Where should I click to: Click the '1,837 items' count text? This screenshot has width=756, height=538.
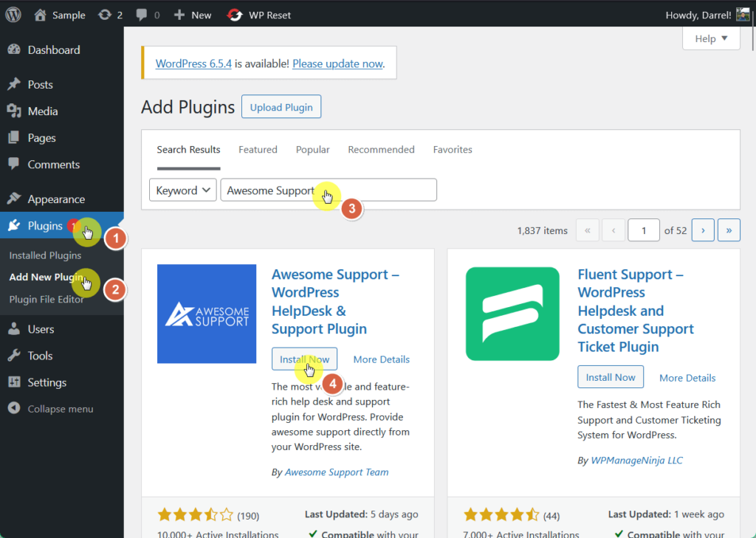pyautogui.click(x=543, y=231)
